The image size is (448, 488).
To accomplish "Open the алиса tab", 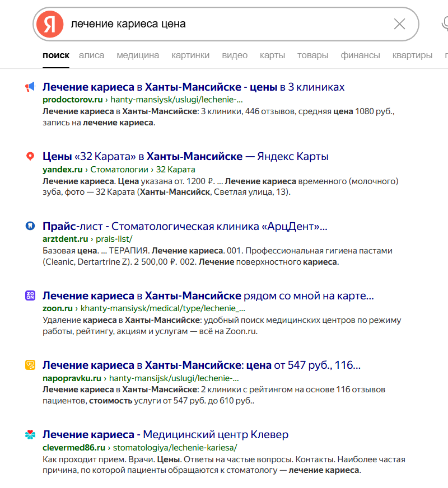I will pos(91,55).
